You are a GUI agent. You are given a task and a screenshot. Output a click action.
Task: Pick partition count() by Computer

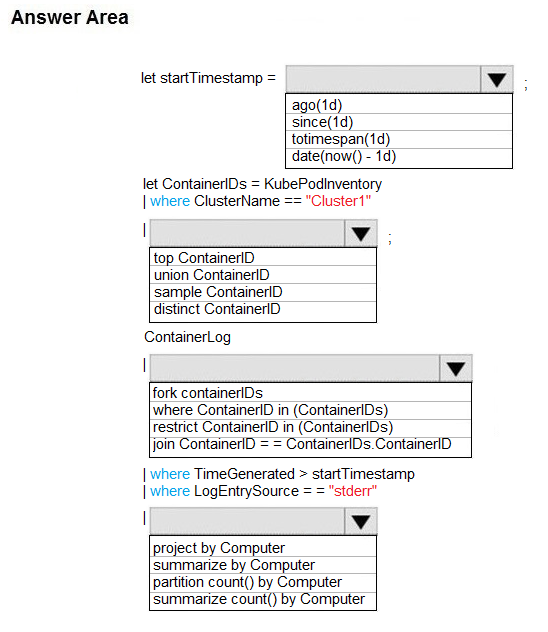(263, 582)
